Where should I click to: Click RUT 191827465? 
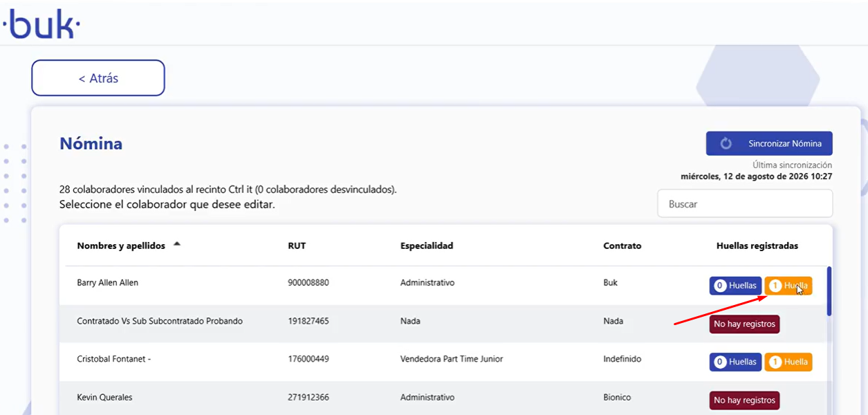point(308,322)
